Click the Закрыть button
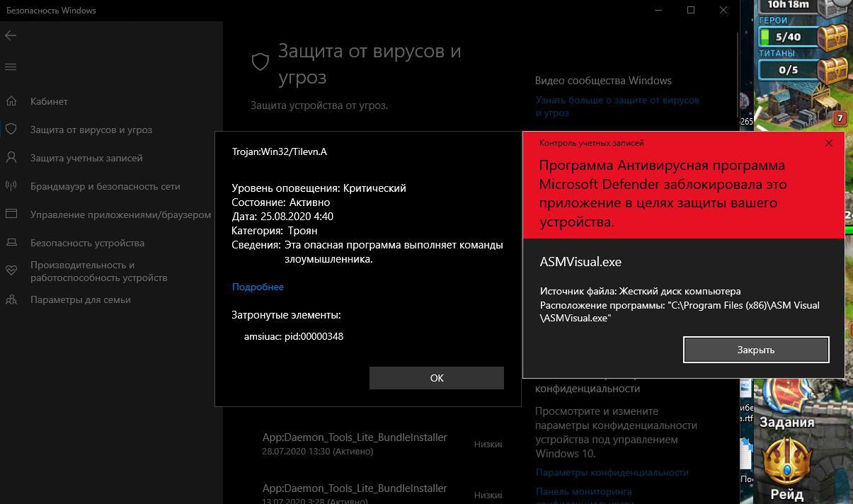 click(756, 350)
